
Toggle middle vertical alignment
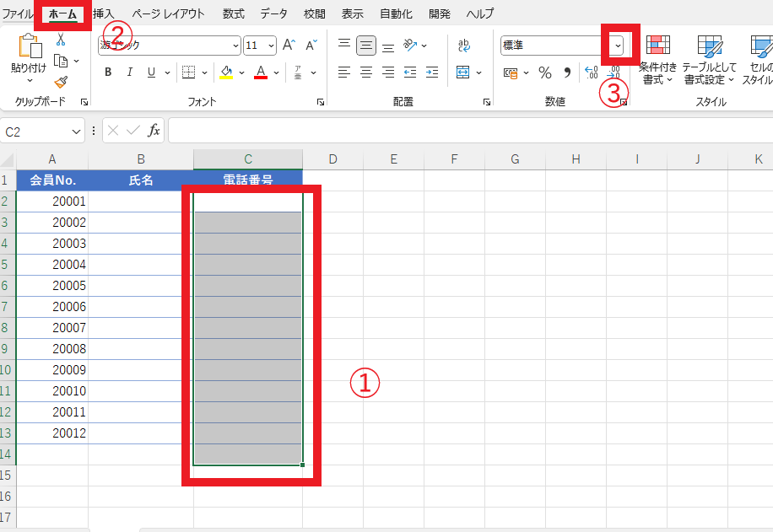coord(366,46)
